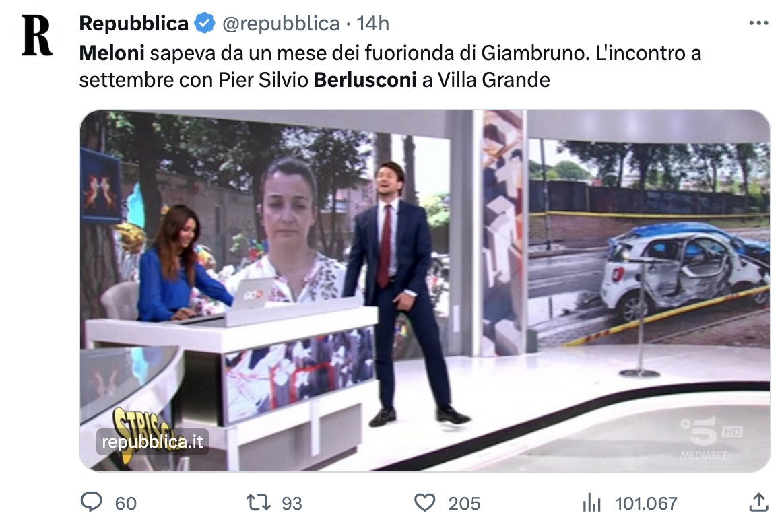
Task: Click the share upload icon
Action: click(x=758, y=502)
